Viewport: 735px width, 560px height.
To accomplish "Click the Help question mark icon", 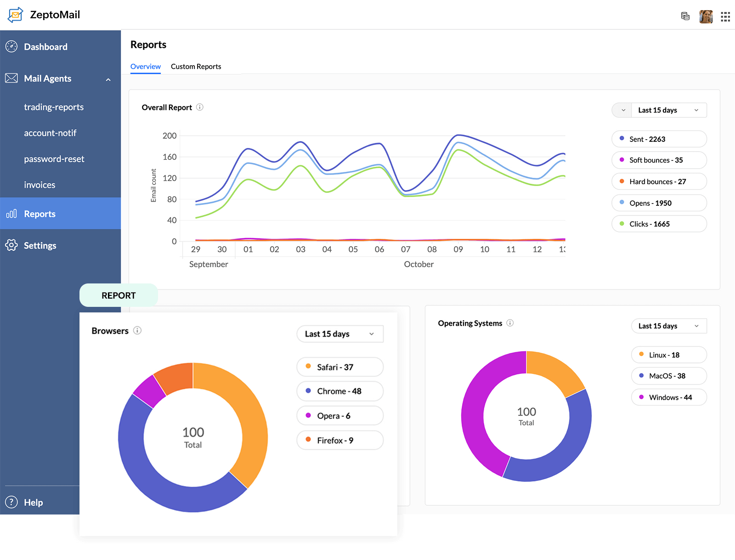I will pos(11,502).
